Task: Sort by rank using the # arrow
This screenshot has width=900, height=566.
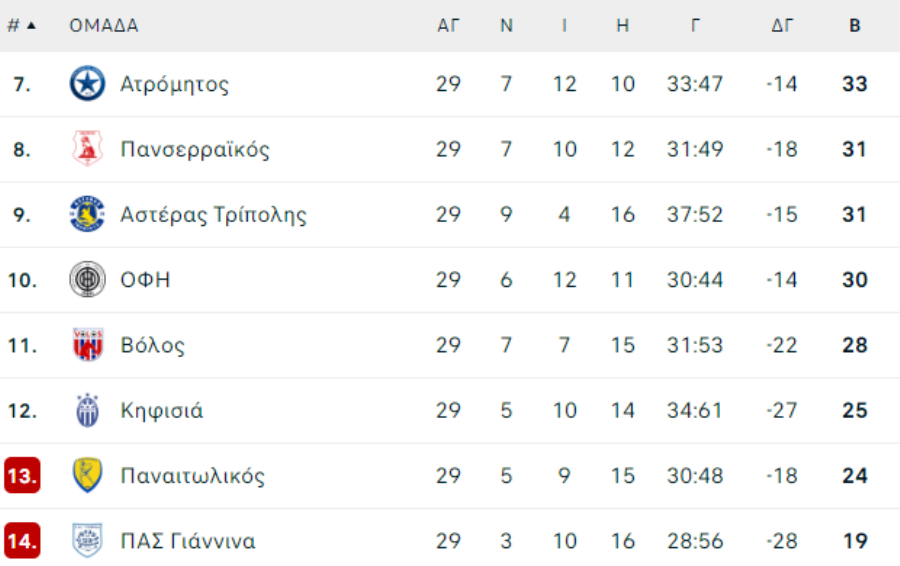Action: tap(22, 25)
